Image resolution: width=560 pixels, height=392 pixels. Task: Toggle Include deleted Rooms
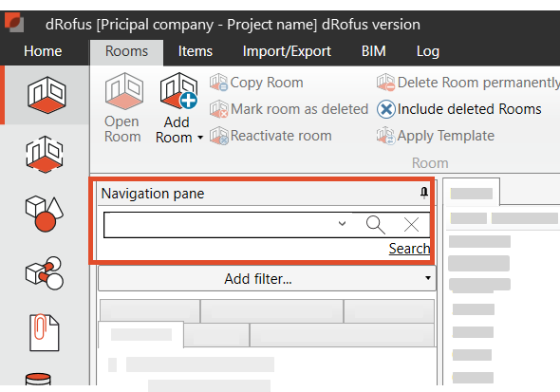(x=459, y=109)
